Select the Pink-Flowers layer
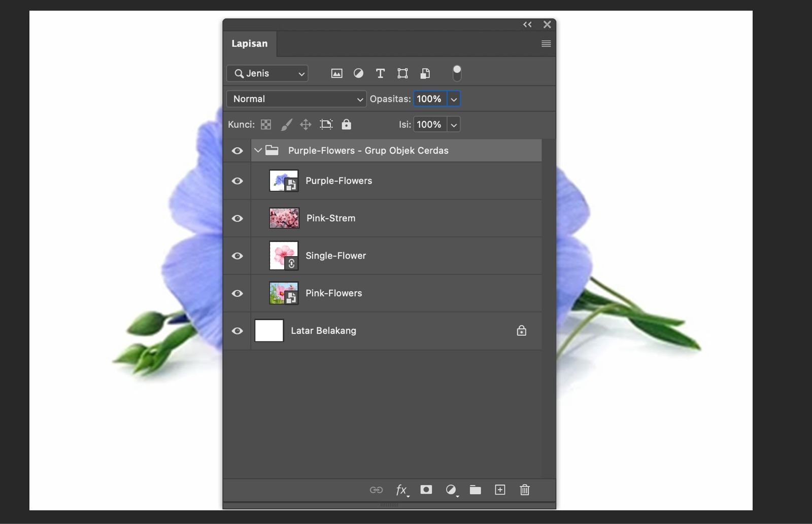812x524 pixels. pyautogui.click(x=333, y=293)
